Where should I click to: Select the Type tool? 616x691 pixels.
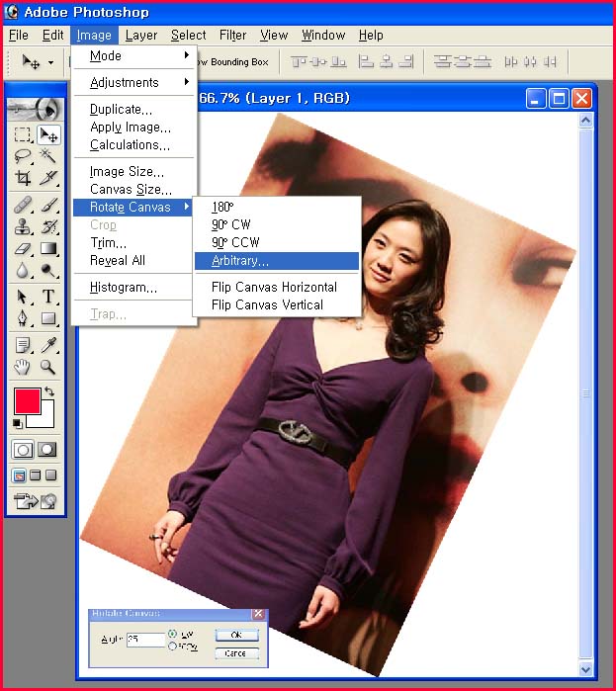(47, 297)
